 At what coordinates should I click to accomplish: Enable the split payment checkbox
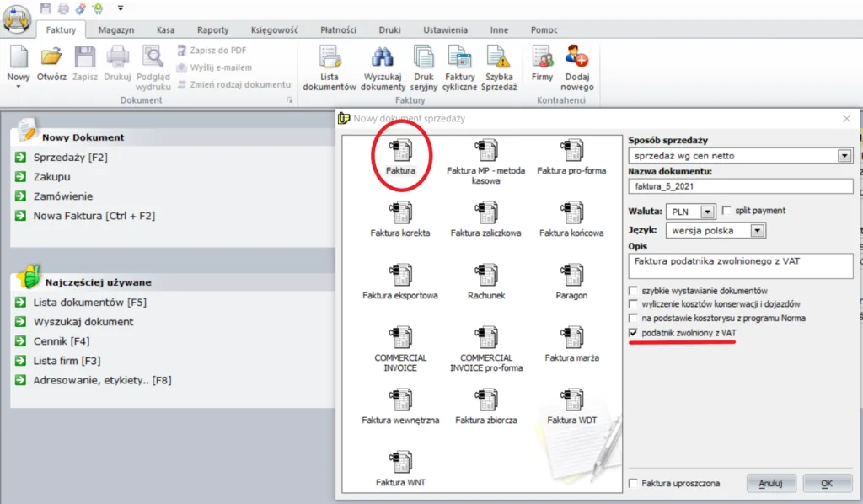(726, 211)
